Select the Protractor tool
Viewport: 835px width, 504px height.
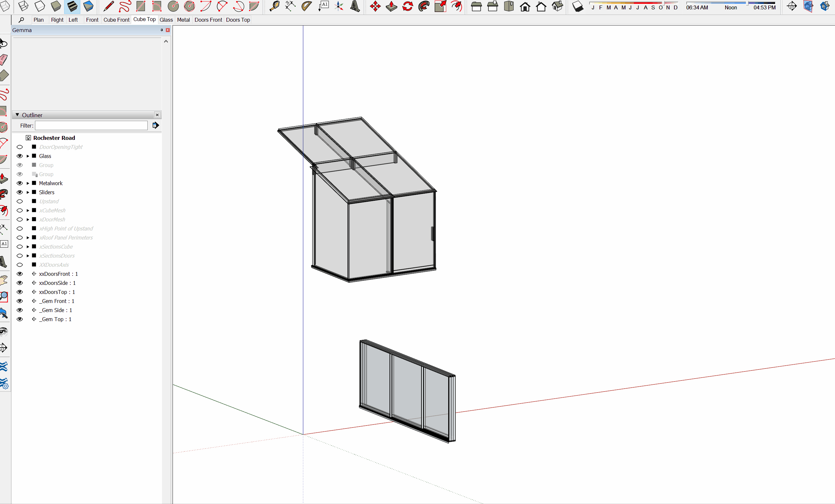tap(306, 6)
